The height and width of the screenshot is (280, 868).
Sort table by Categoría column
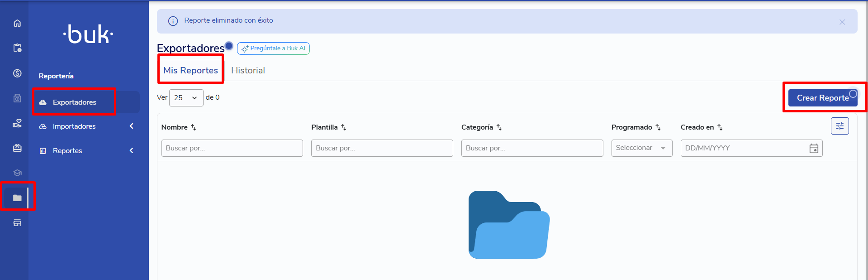click(499, 127)
